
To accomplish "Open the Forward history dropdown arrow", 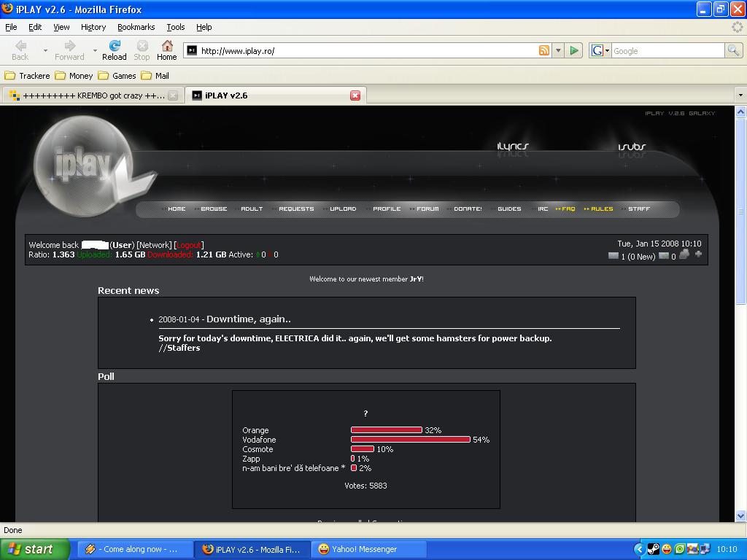I will 95,50.
